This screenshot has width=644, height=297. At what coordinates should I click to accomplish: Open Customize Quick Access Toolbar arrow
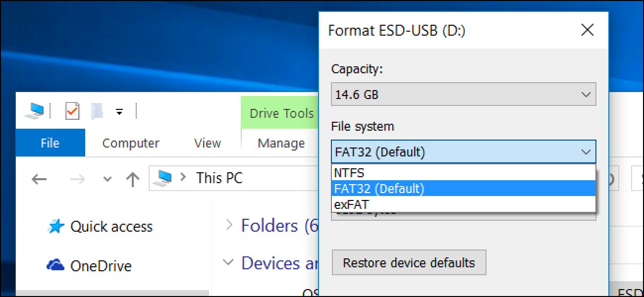[x=119, y=112]
